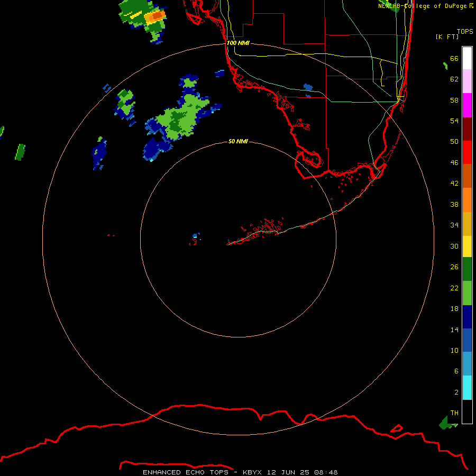The width and height of the screenshot is (476, 476).
Task: Pick the orange swatch beside the 38 label
Action: (x=467, y=200)
